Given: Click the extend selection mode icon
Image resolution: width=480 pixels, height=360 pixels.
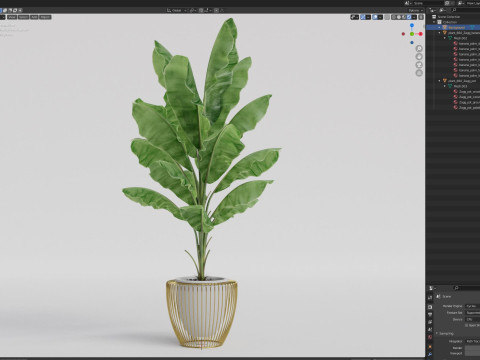Looking at the screenshot, I should (5, 10).
